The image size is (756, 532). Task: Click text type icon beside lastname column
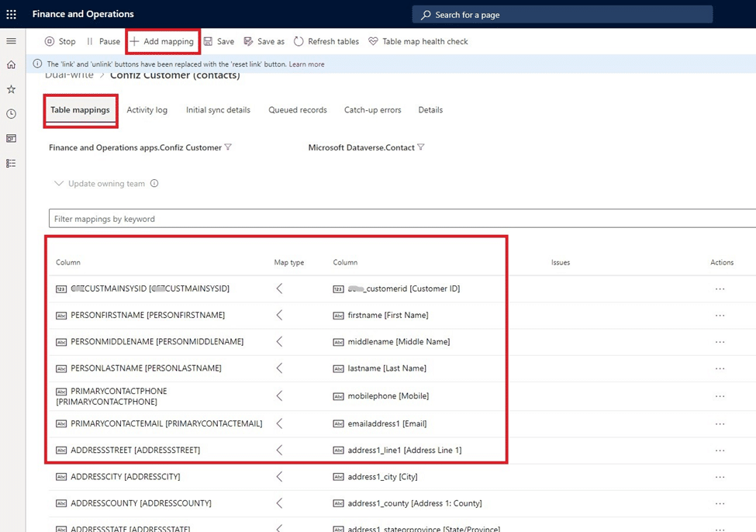coord(339,368)
